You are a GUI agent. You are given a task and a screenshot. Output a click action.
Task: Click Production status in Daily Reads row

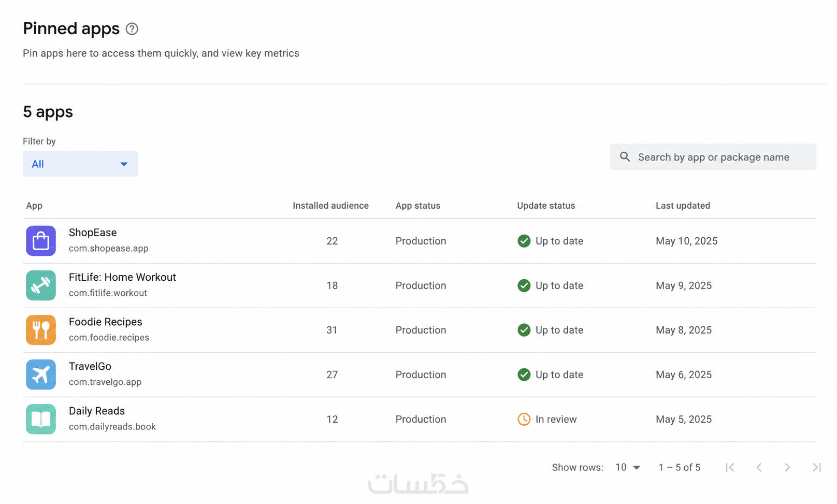tap(421, 419)
